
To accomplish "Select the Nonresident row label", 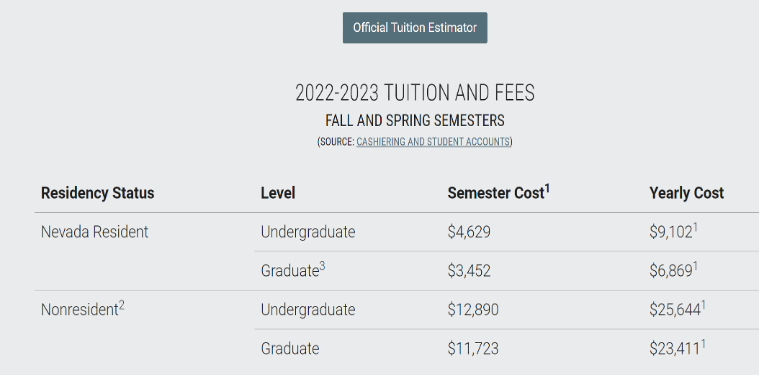I will click(x=80, y=310).
